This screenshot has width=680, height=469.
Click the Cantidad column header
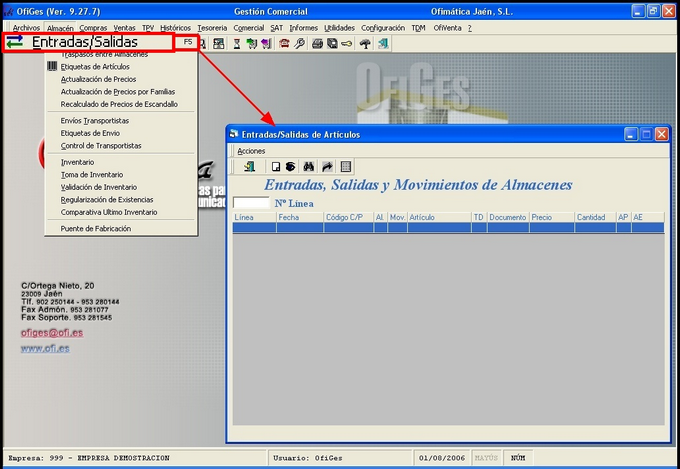tap(595, 217)
